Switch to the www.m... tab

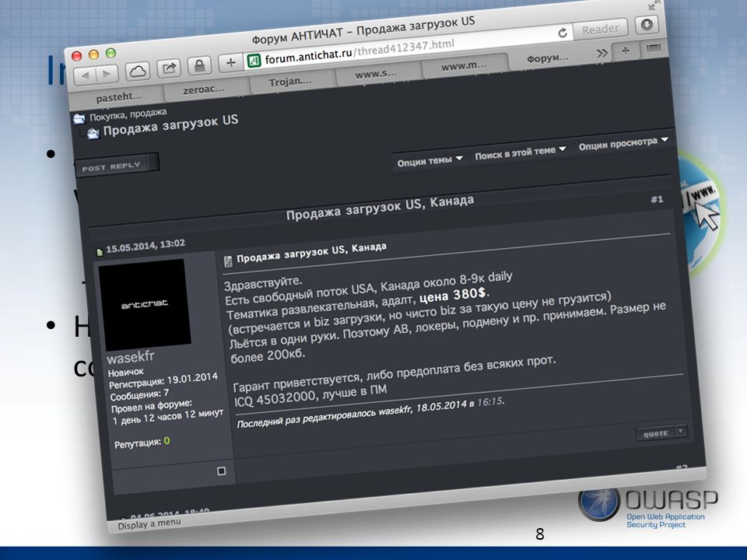point(464,66)
